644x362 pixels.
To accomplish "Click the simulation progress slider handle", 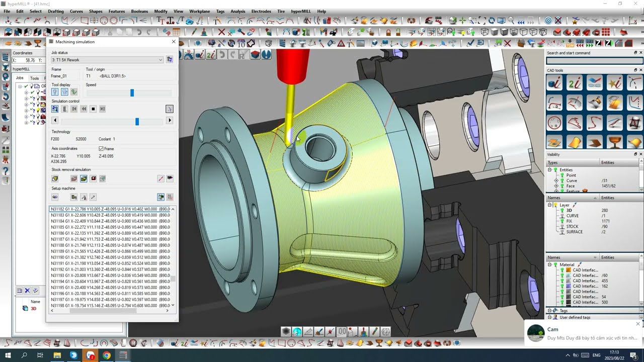I will click(137, 121).
